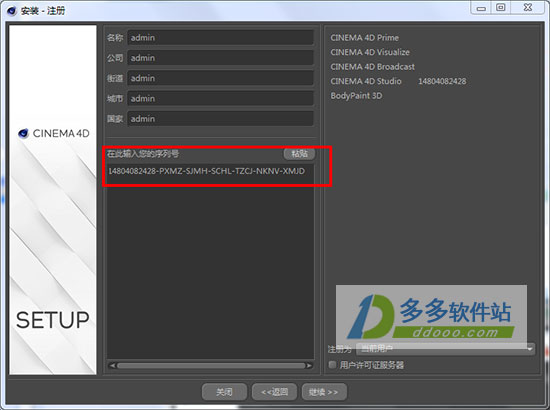This screenshot has width=550, height=410.
Task: Click the <<返回 back button
Action: coord(274,392)
